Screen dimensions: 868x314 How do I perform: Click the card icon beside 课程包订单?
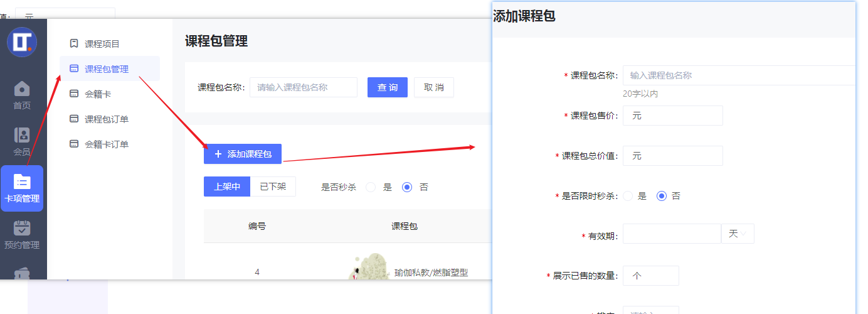tap(74, 119)
